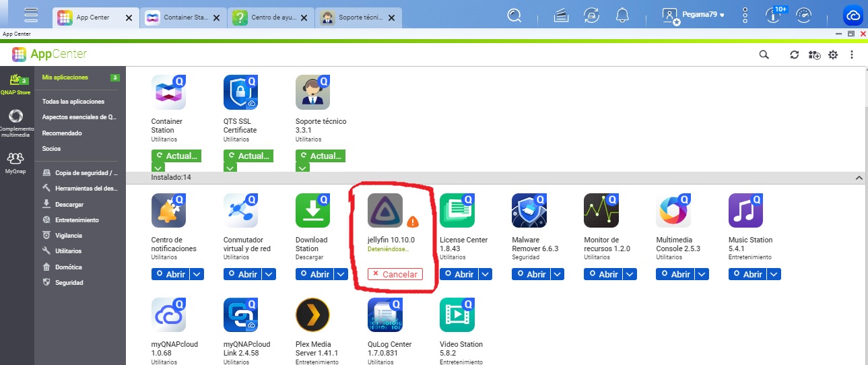This screenshot has width=868, height=365.
Task: Select Utilitarios category in sidebar
Action: 68,251
